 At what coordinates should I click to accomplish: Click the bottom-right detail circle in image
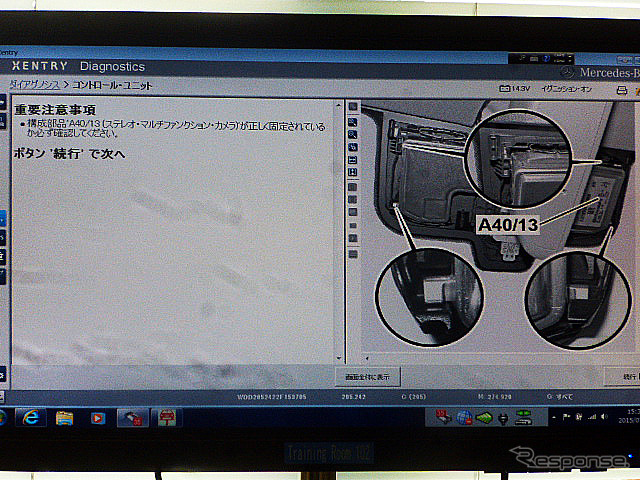tap(578, 300)
